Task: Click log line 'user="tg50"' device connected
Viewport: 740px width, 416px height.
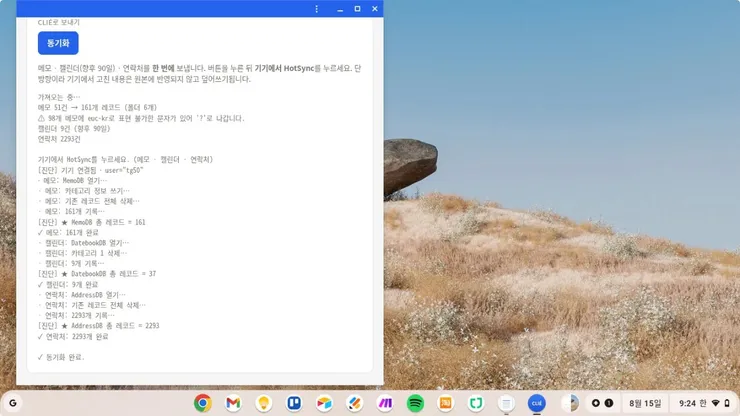Action: pos(90,170)
